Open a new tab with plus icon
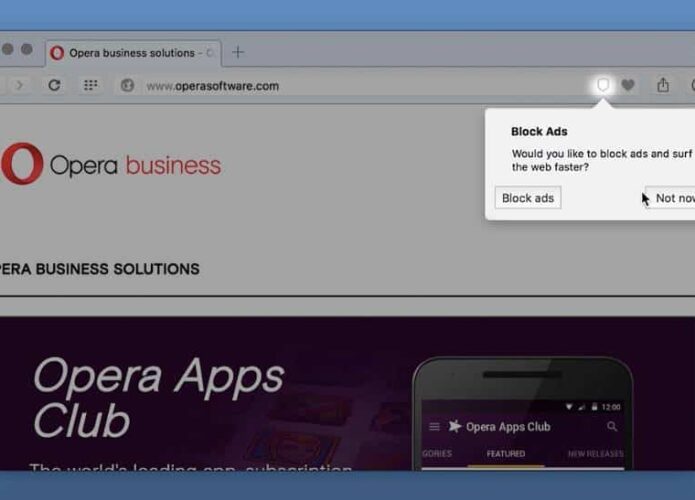The width and height of the screenshot is (695, 500). click(238, 52)
